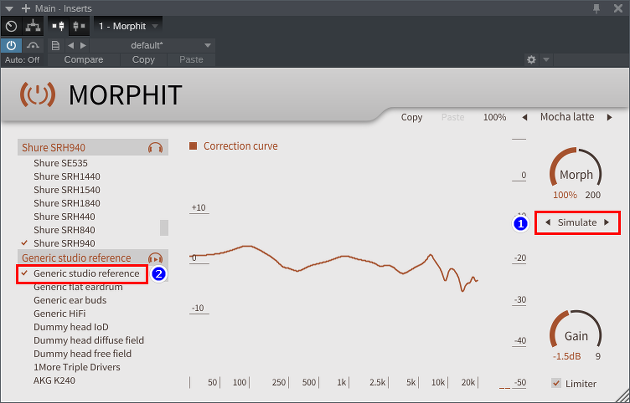
Task: Select Shure SRH440 headphone
Action: coord(64,217)
